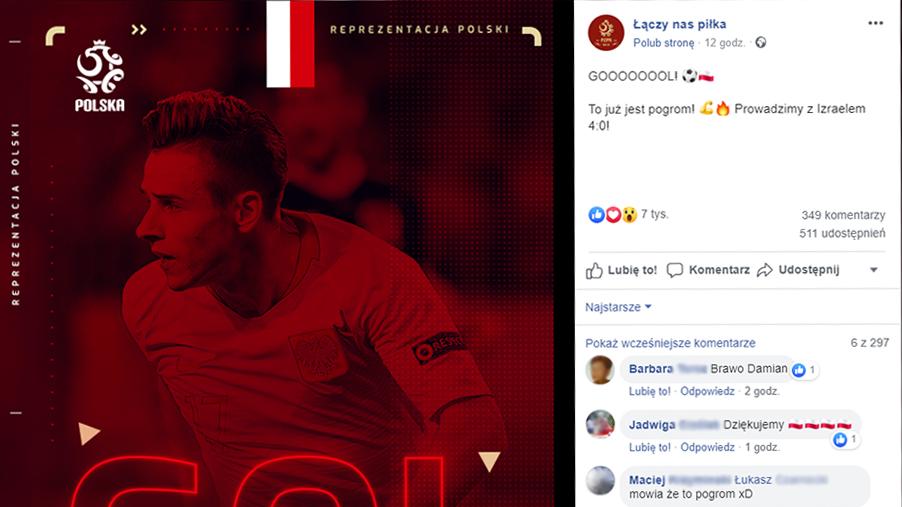Open the three-dots post options menu
This screenshot has height=507, width=902.
(875, 23)
